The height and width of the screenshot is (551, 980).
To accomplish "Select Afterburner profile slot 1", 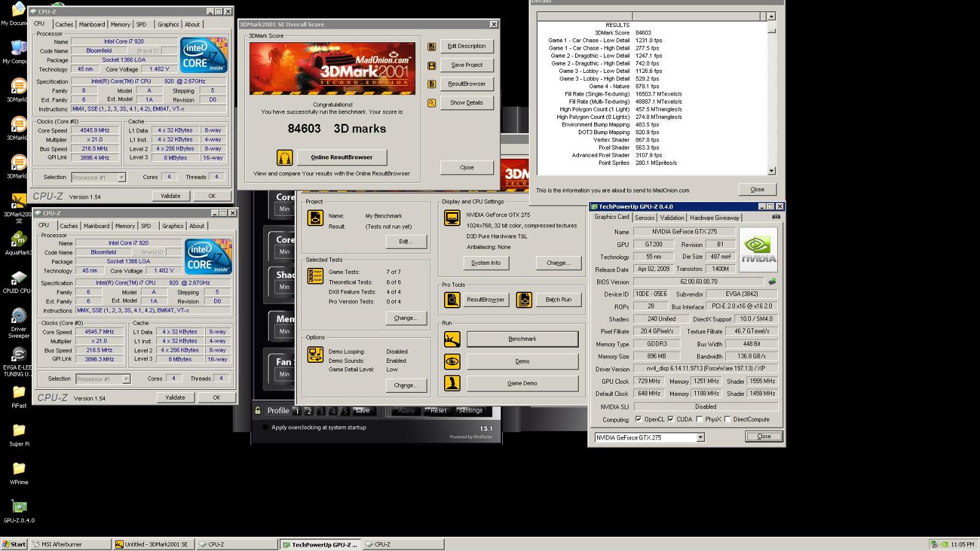I will [x=297, y=411].
